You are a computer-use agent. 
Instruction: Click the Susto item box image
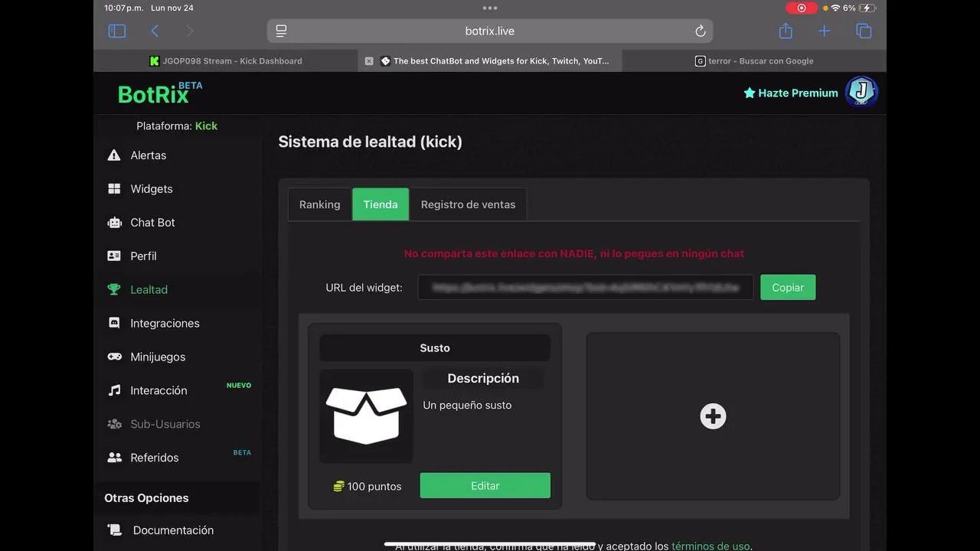pos(366,416)
